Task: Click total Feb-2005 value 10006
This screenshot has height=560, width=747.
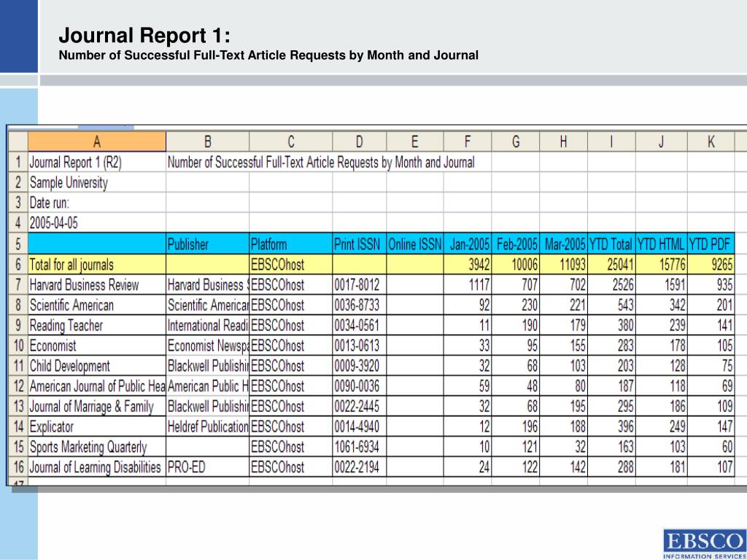Action: point(516,264)
